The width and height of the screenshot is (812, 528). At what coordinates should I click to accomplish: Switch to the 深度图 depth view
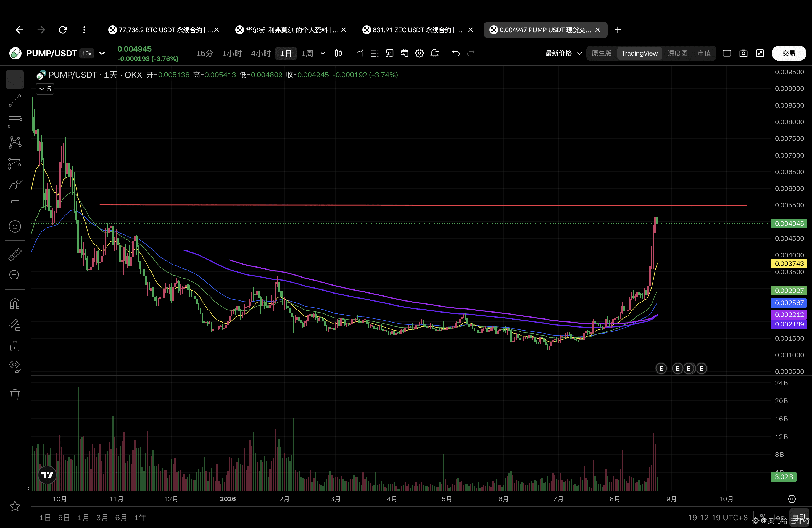coord(677,53)
